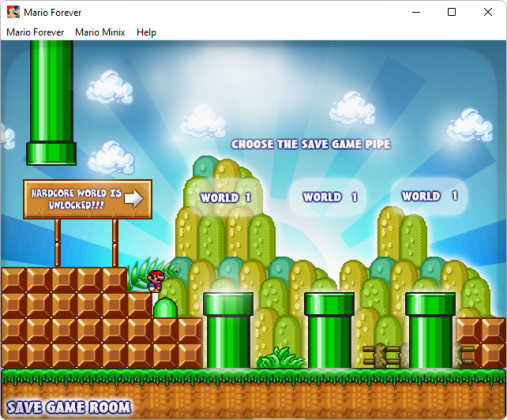Minimize the Mario Forever window
Viewport: 507px width, 420px height.
click(x=416, y=12)
